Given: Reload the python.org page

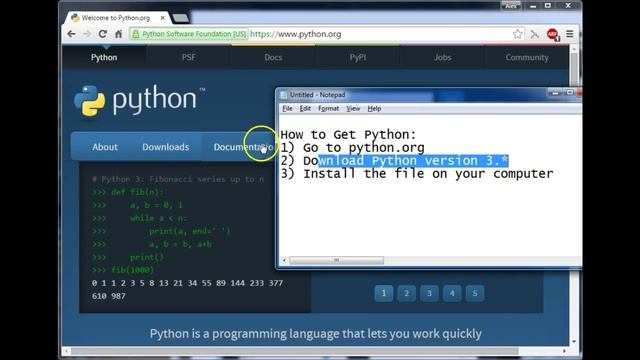Looking at the screenshot, I should click(102, 34).
